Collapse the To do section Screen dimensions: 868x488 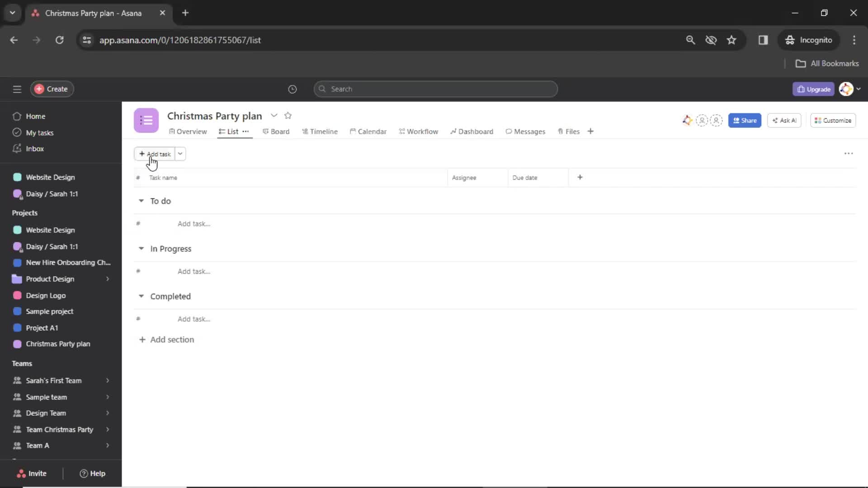(142, 201)
